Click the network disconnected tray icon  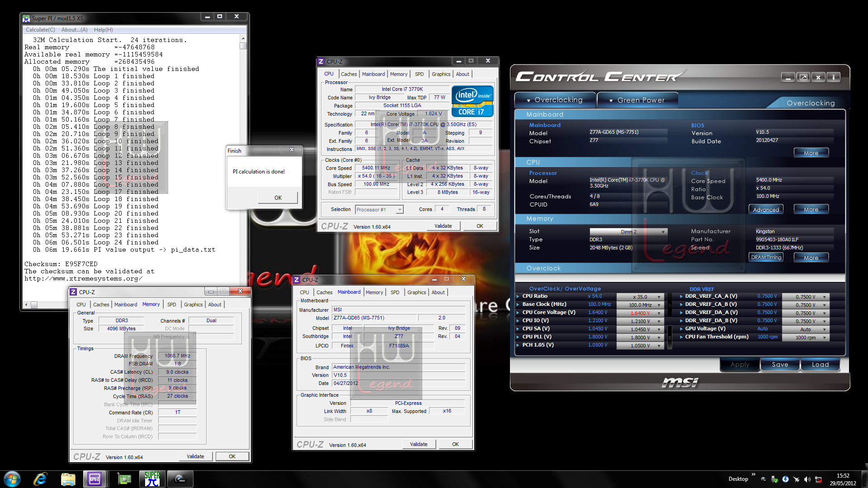pos(818,479)
